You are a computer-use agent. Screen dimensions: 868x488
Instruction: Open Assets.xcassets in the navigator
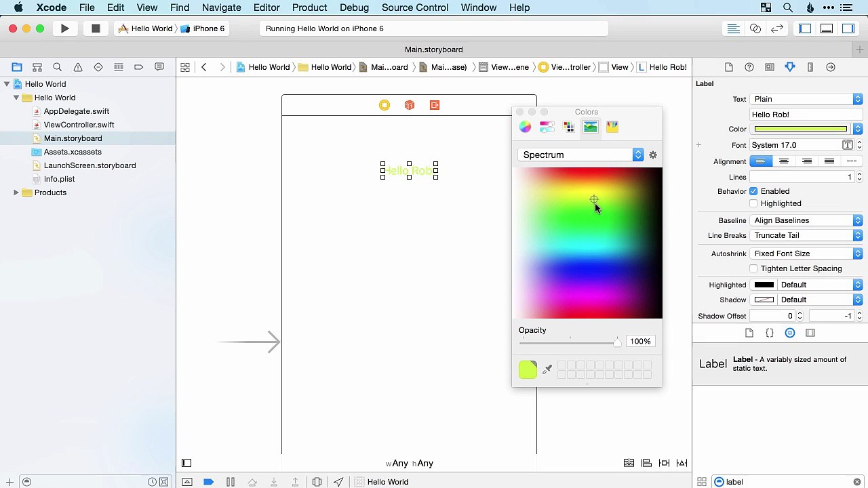pyautogui.click(x=73, y=152)
